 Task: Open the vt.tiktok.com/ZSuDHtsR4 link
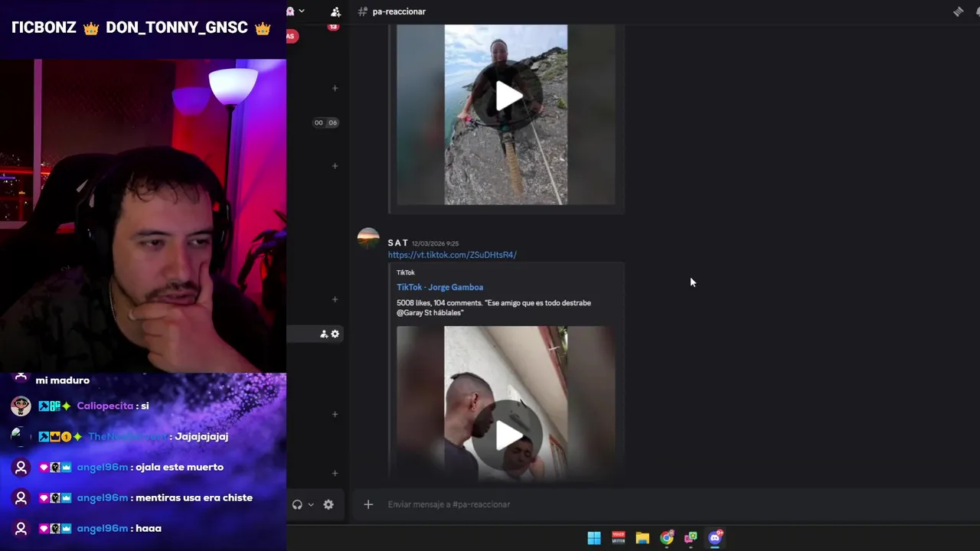pos(452,255)
